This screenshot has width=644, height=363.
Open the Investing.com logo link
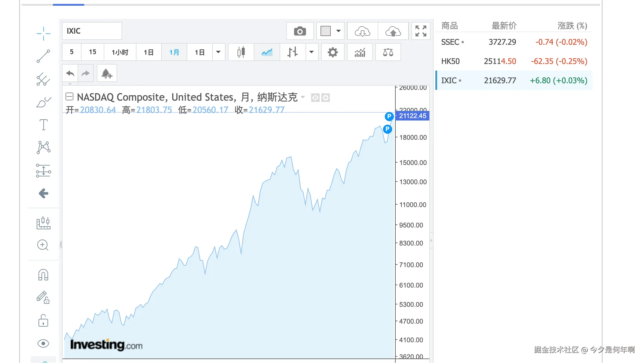[x=106, y=345]
